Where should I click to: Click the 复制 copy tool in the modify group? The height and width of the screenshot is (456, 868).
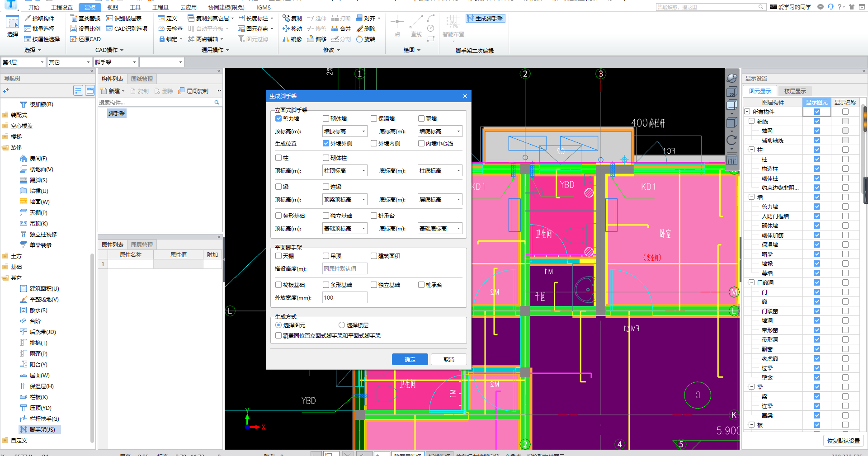tap(292, 18)
